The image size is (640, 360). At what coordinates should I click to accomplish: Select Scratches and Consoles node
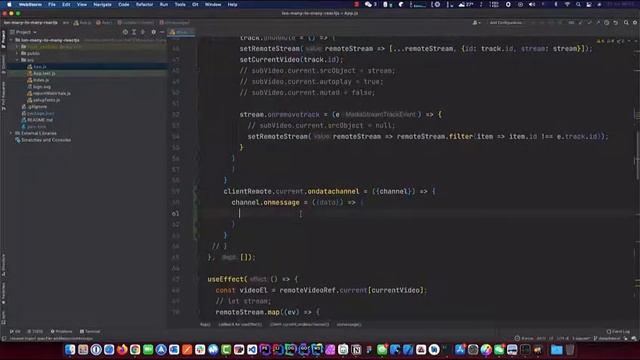46,140
